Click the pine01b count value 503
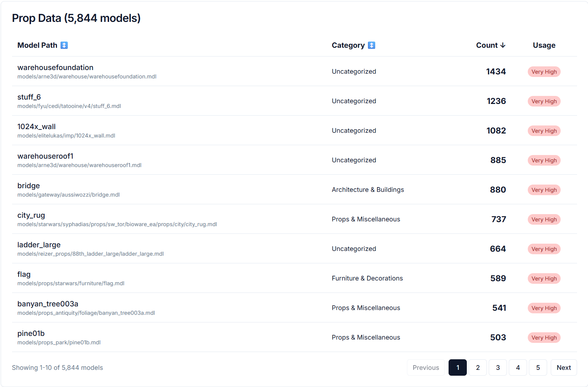This screenshot has height=387, width=588. click(498, 337)
